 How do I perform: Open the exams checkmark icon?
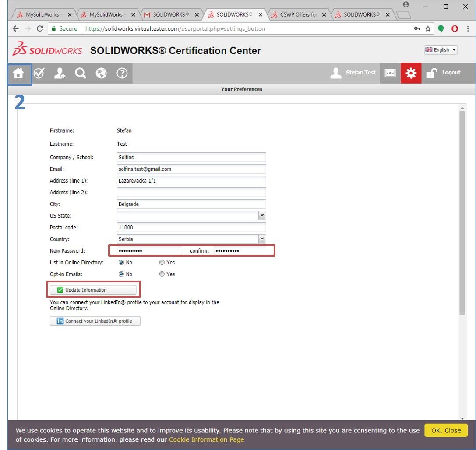pyautogui.click(x=39, y=73)
